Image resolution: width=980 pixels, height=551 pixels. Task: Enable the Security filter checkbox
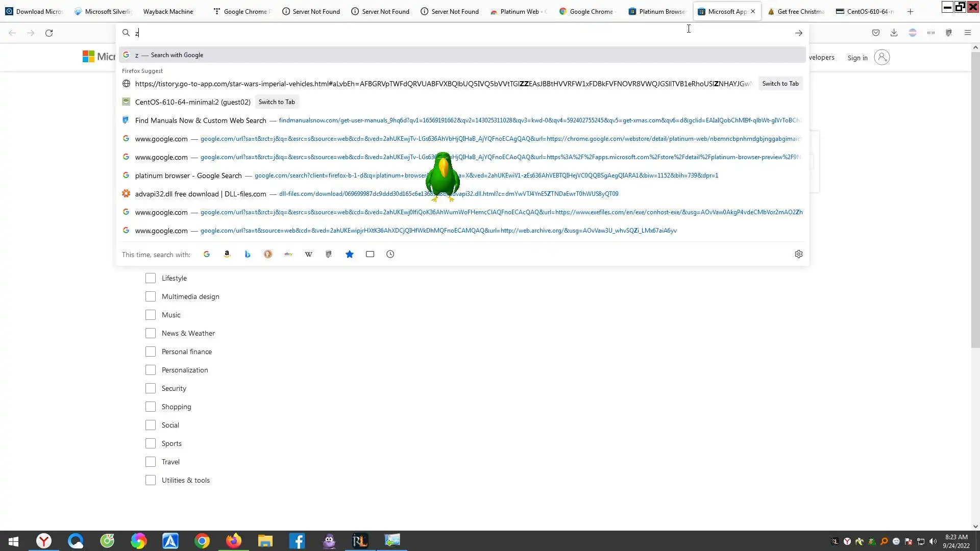(x=151, y=388)
